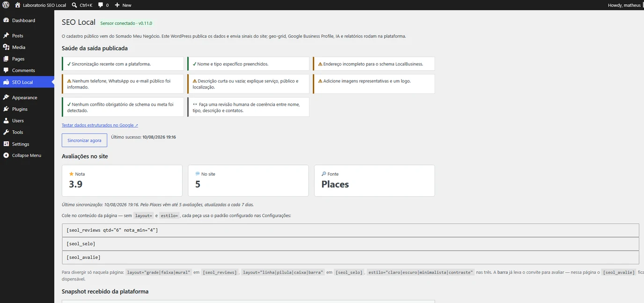Open Pages in the sidebar

[27, 59]
